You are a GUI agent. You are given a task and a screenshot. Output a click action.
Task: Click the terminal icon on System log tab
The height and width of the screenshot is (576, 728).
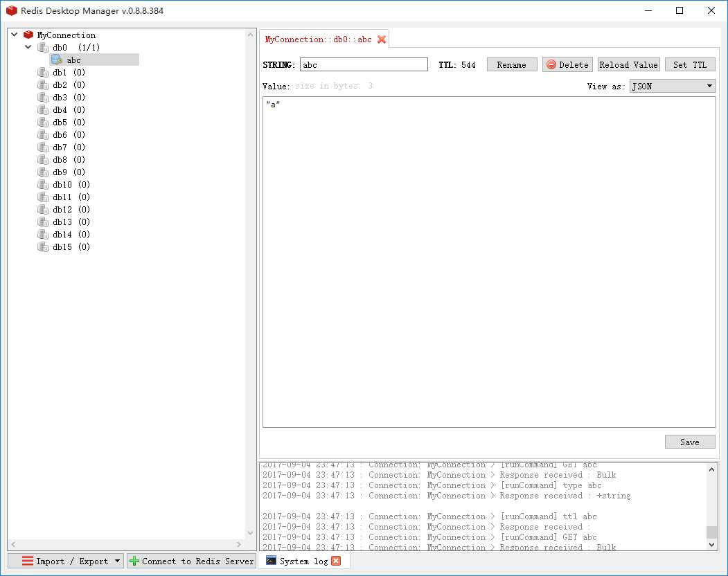click(271, 561)
